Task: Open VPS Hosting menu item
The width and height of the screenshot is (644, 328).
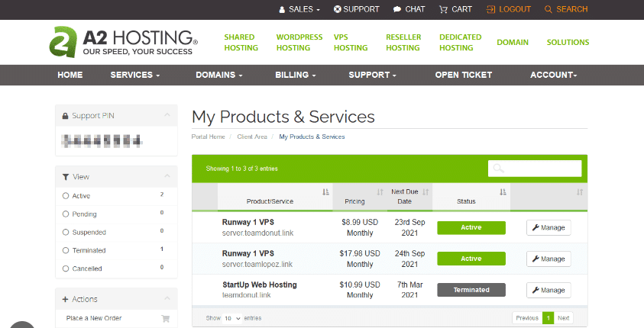Action: 351,42
